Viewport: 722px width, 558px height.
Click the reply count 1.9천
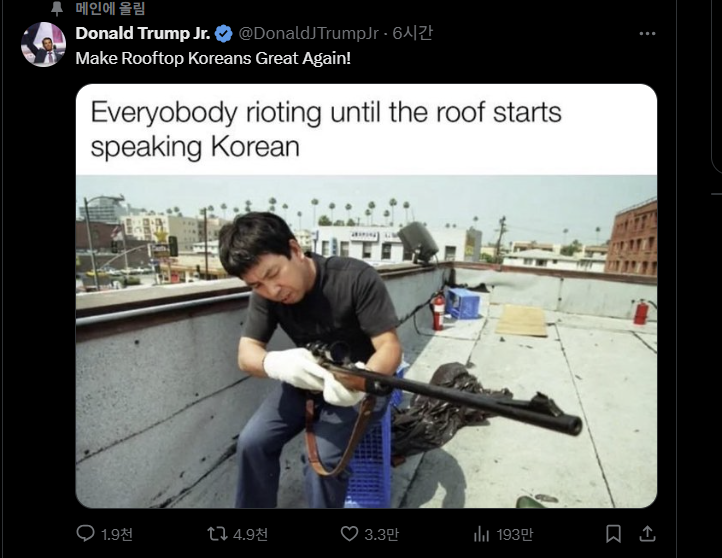[x=116, y=535]
